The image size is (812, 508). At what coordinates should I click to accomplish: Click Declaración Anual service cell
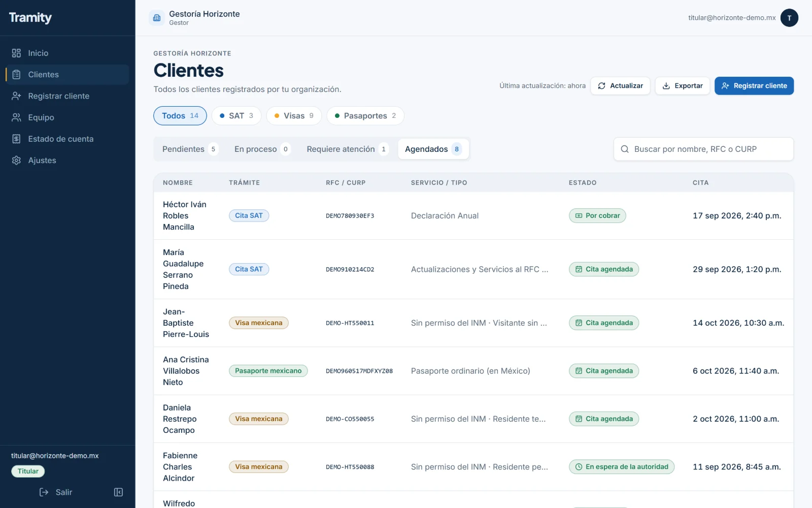(x=445, y=216)
